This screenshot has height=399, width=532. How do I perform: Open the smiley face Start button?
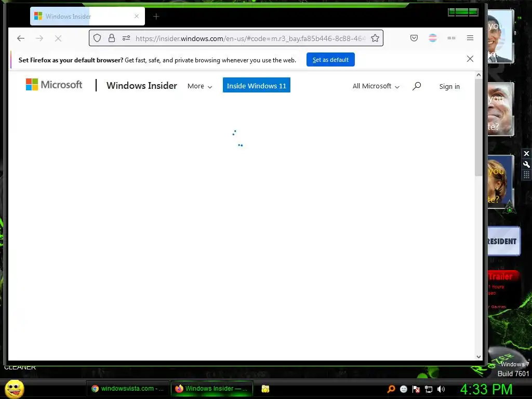[x=15, y=389]
